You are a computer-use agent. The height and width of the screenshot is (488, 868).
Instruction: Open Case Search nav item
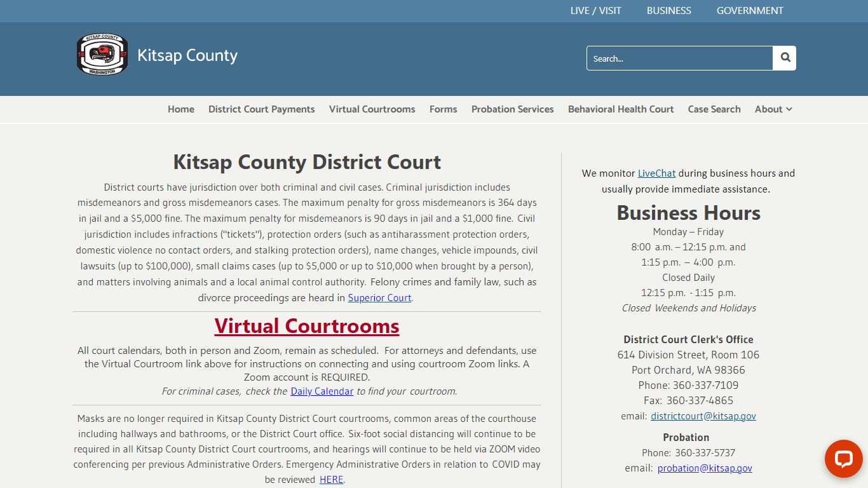coord(714,109)
